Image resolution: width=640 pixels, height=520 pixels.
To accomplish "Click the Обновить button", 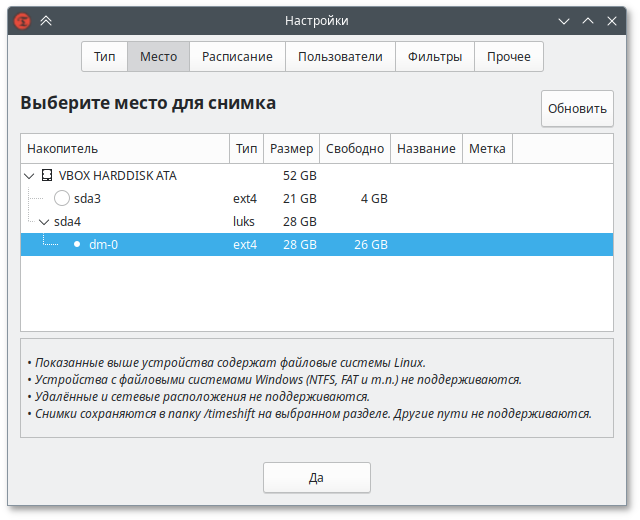I will 577,109.
